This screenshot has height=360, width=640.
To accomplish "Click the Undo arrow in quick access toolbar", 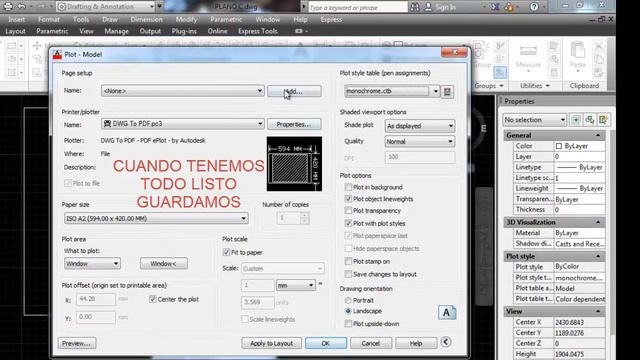I will point(22,7).
